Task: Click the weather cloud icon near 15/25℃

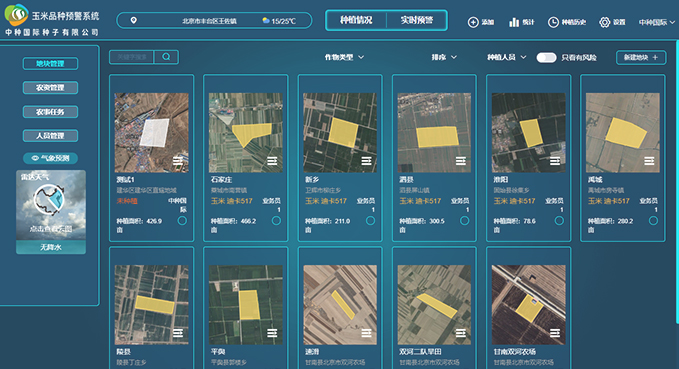Action: [x=266, y=20]
